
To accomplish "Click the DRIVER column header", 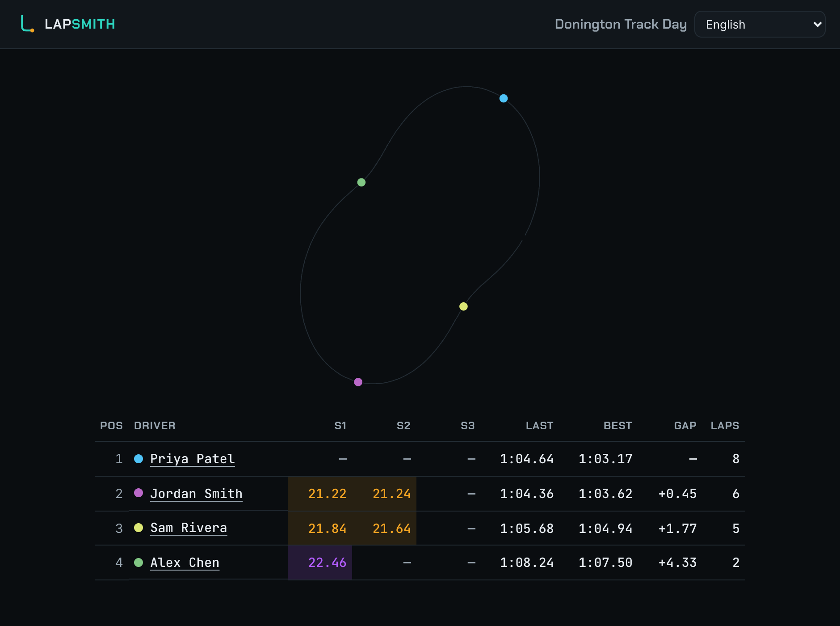I will (x=155, y=426).
